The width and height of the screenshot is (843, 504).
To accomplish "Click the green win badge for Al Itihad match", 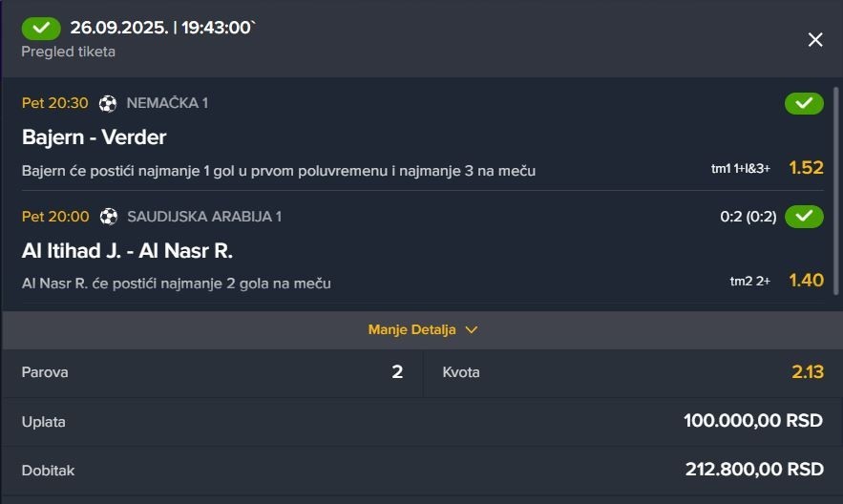I will click(x=804, y=217).
